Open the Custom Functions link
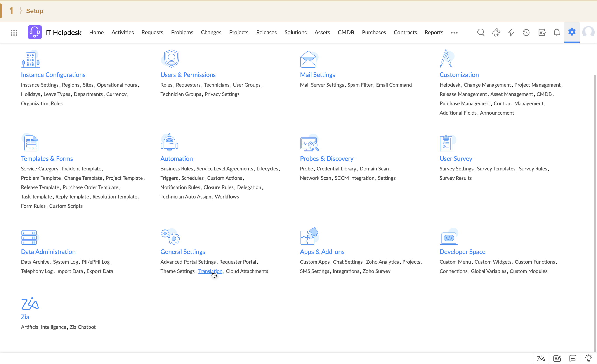Screen dimensions: 597x364 click(x=535, y=262)
